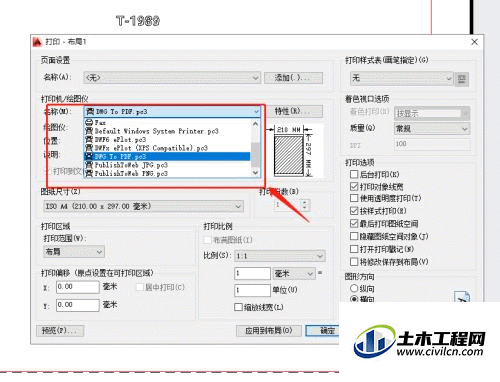Open the 图纸尺寸 ISO A4 paper size dropdown

click(143, 206)
